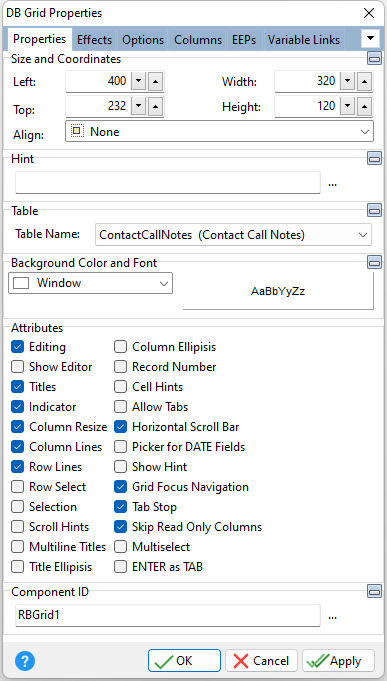Collapse the Hint section
387x681 pixels.
374,158
